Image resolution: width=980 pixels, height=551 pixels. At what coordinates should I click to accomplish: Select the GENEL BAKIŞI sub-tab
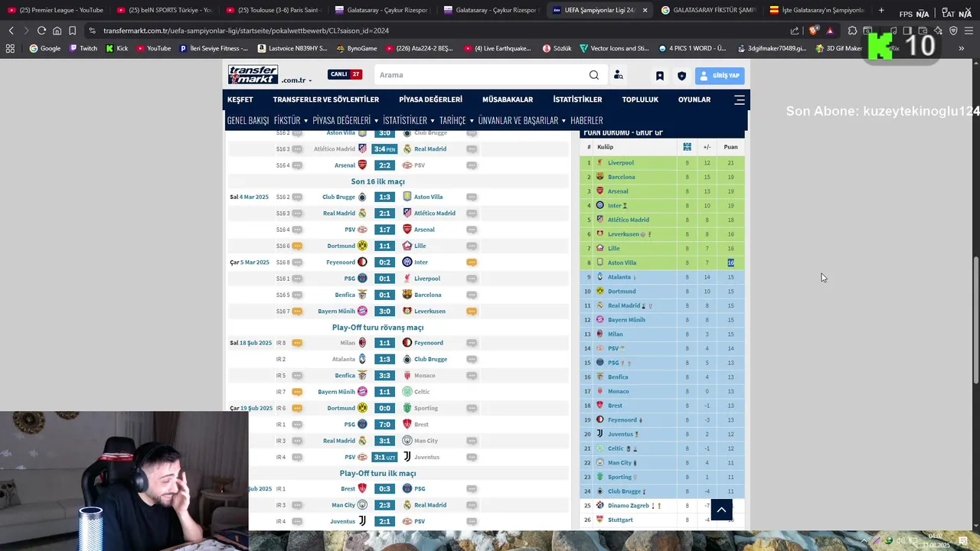click(248, 120)
